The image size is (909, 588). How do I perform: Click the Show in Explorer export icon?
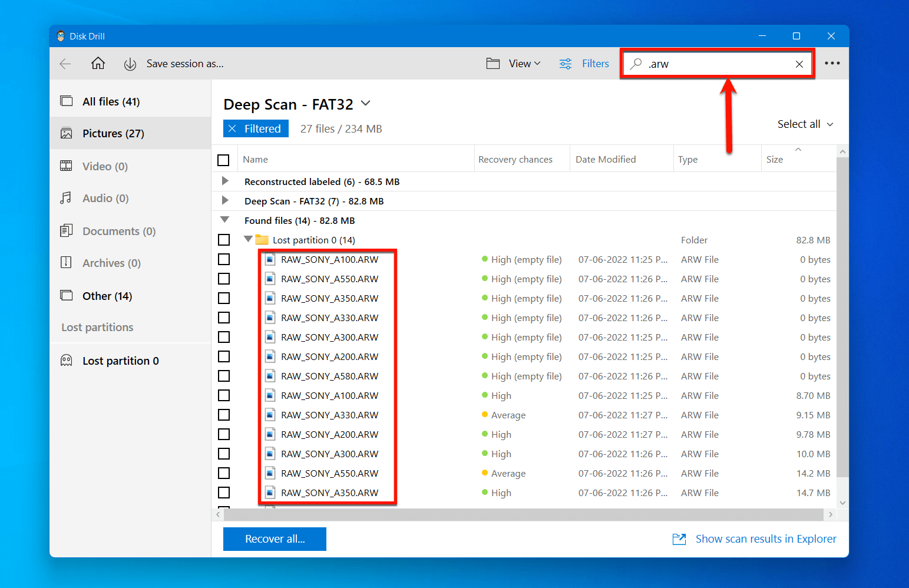[x=679, y=539]
